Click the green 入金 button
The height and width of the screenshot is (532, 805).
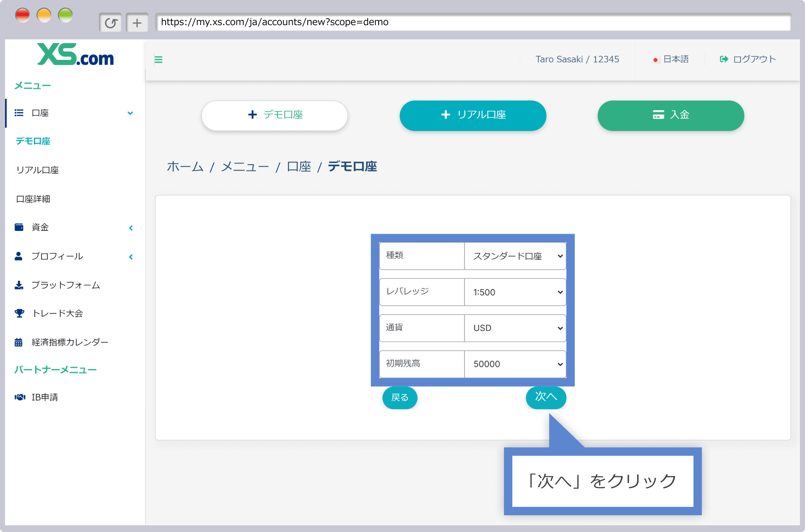pyautogui.click(x=671, y=115)
